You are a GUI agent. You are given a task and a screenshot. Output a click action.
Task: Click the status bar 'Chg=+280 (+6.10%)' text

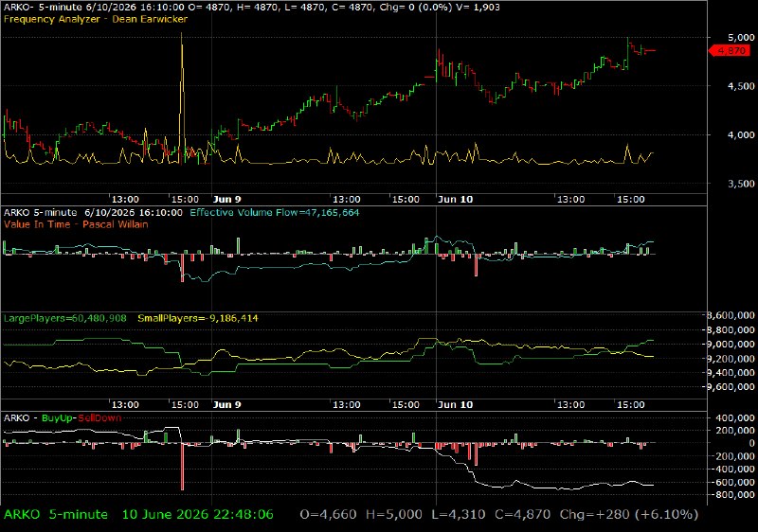628,515
